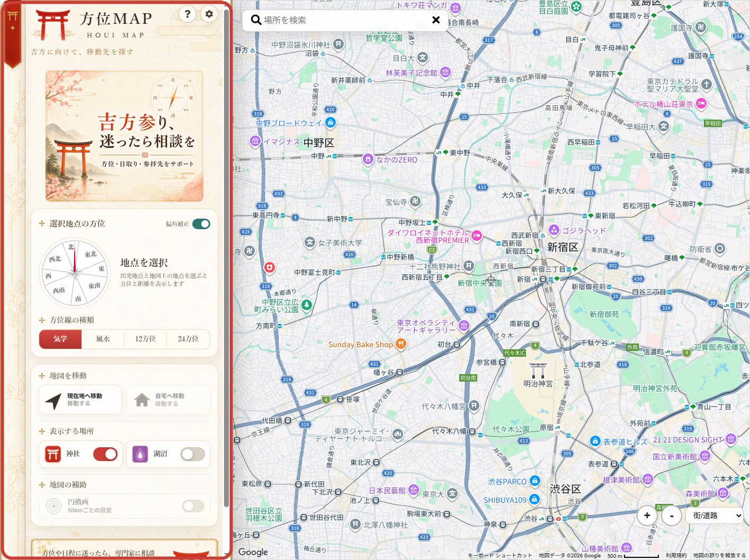Open settings gear in sidebar header
Viewport: 750px width, 560px height.
pyautogui.click(x=209, y=14)
